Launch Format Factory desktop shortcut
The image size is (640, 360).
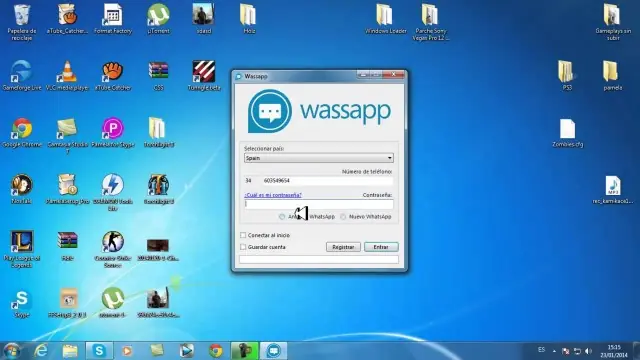click(x=113, y=18)
